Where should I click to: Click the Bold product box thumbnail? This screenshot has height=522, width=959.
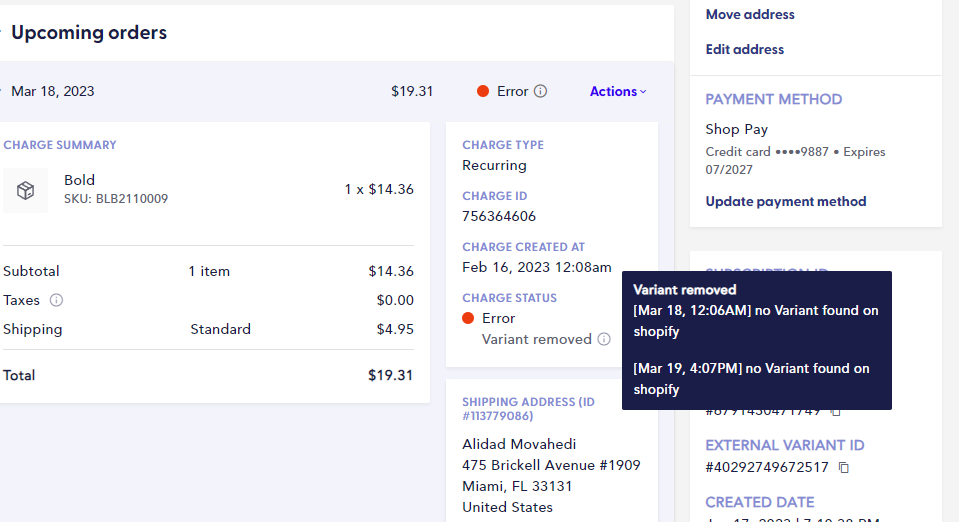tap(25, 190)
